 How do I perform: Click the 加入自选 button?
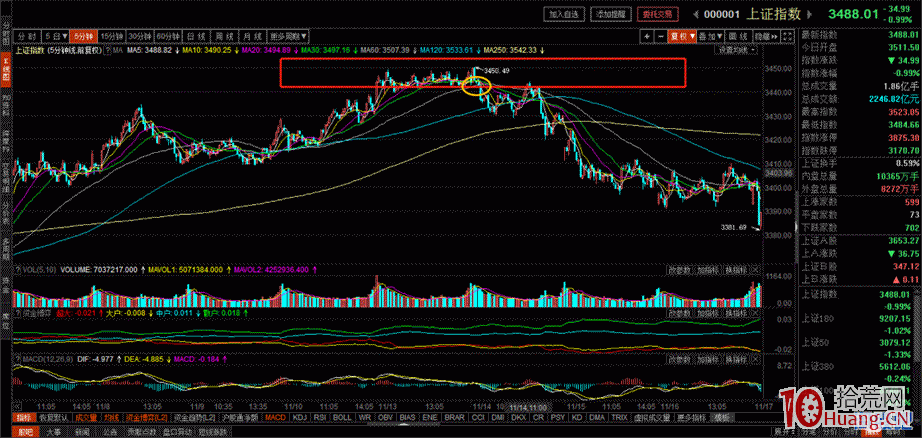[x=563, y=14]
